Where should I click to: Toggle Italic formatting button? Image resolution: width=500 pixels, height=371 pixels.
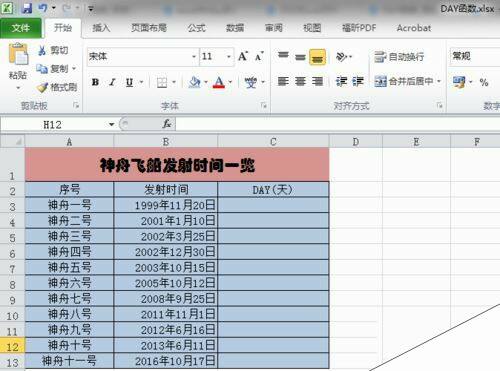112,82
